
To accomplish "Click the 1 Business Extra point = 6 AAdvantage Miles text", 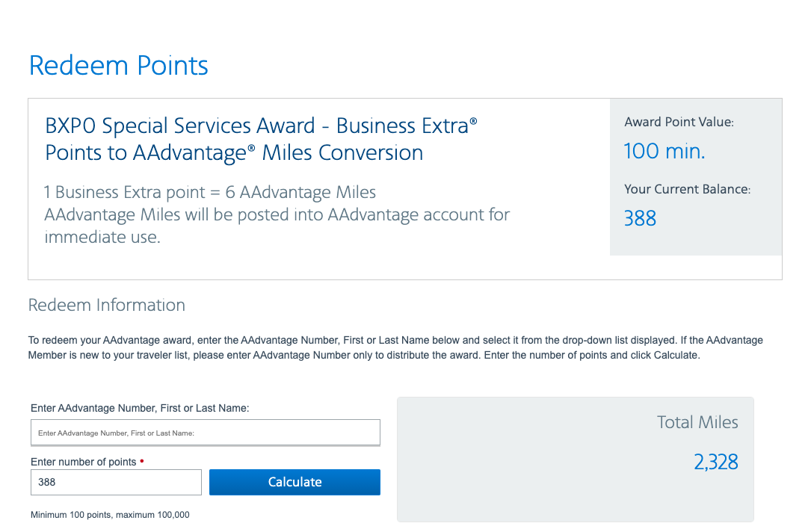I will [210, 192].
